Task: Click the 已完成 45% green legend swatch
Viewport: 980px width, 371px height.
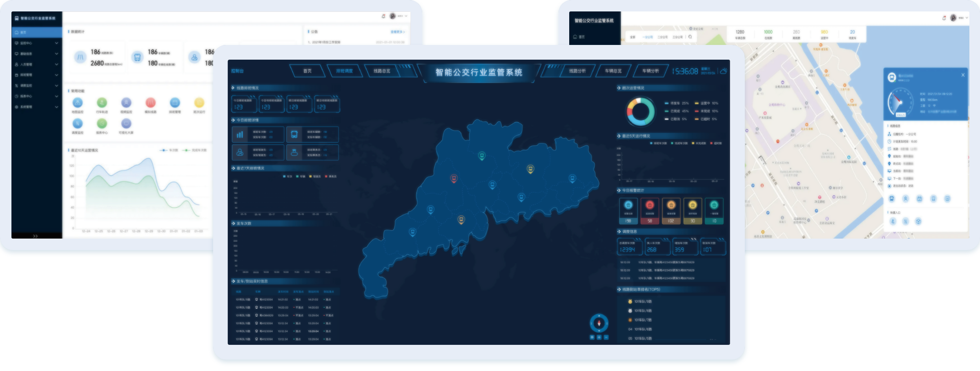Action: 666,111
